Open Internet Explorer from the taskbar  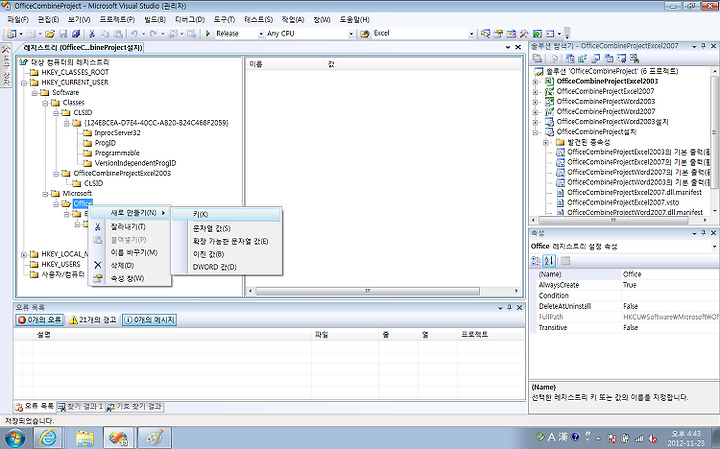[48, 438]
